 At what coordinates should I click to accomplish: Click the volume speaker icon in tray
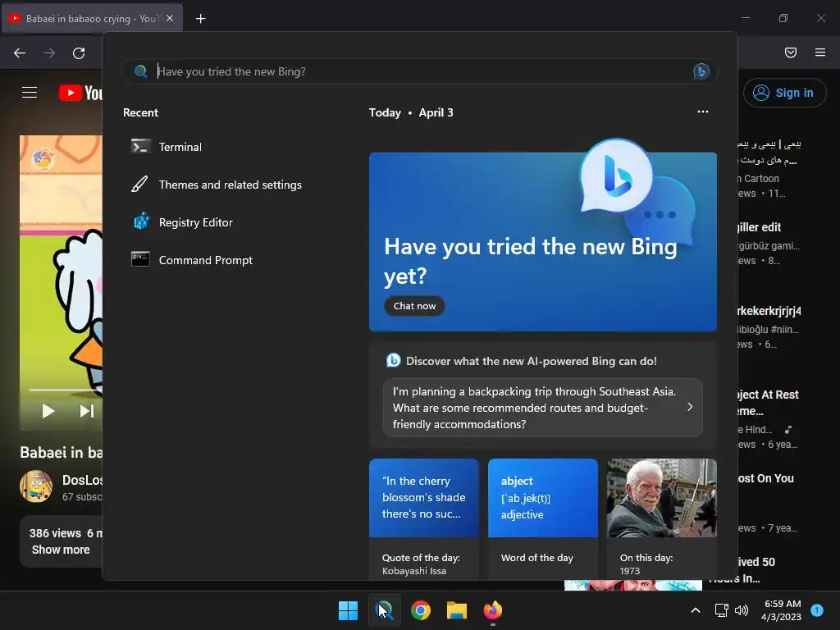click(x=742, y=610)
